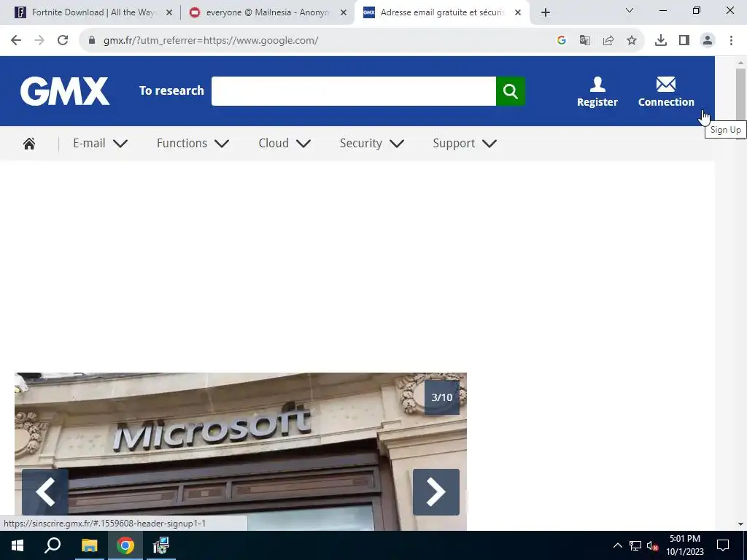Click the network tray icon
This screenshot has width=747, height=560.
pyautogui.click(x=635, y=545)
